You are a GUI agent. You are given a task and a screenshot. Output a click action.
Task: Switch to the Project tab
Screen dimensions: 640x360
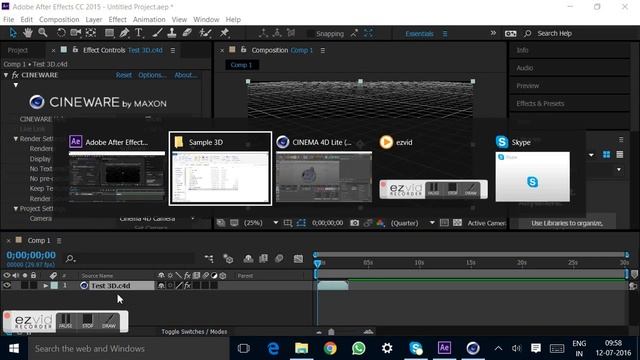[18, 50]
